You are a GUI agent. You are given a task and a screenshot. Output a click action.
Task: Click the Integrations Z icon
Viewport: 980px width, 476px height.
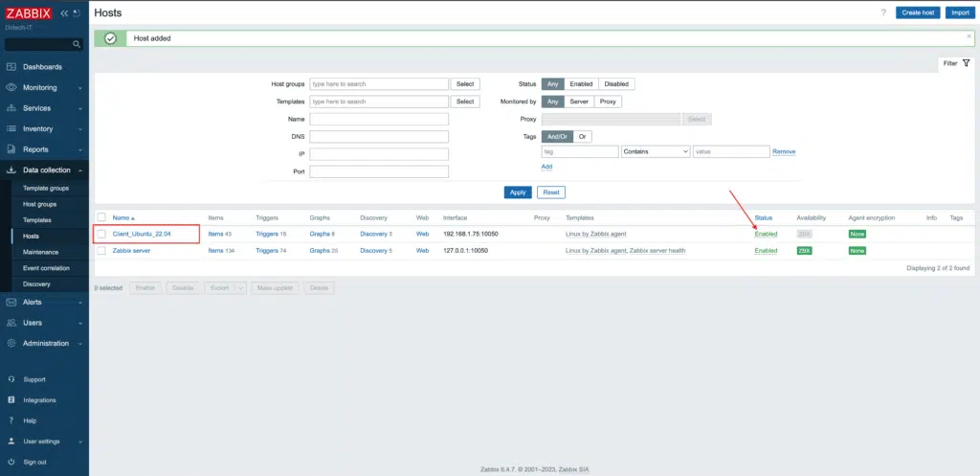(11, 400)
